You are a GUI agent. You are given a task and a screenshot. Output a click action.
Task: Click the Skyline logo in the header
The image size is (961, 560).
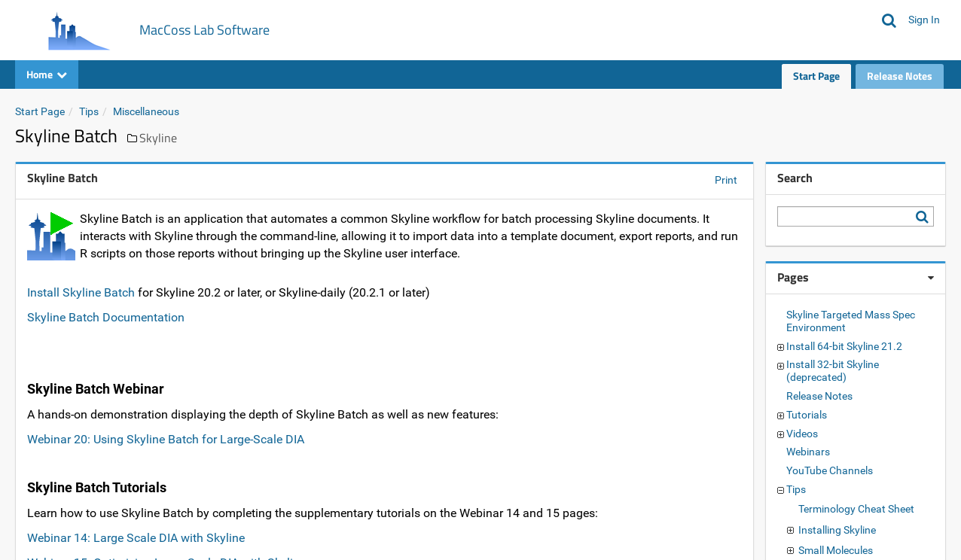point(79,31)
